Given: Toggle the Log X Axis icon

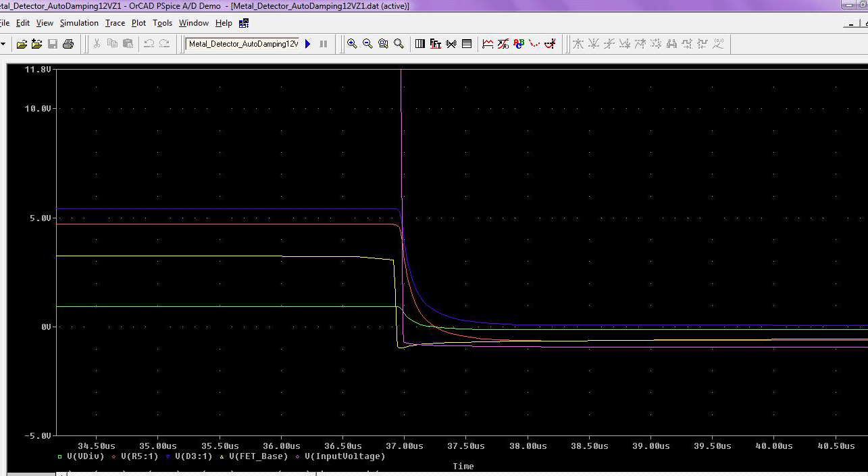Looking at the screenshot, I should tap(420, 44).
